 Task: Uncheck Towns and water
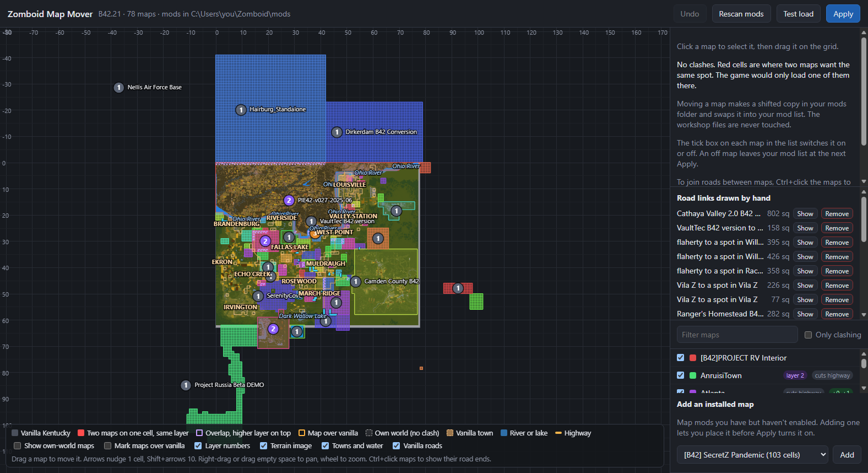[x=325, y=446]
